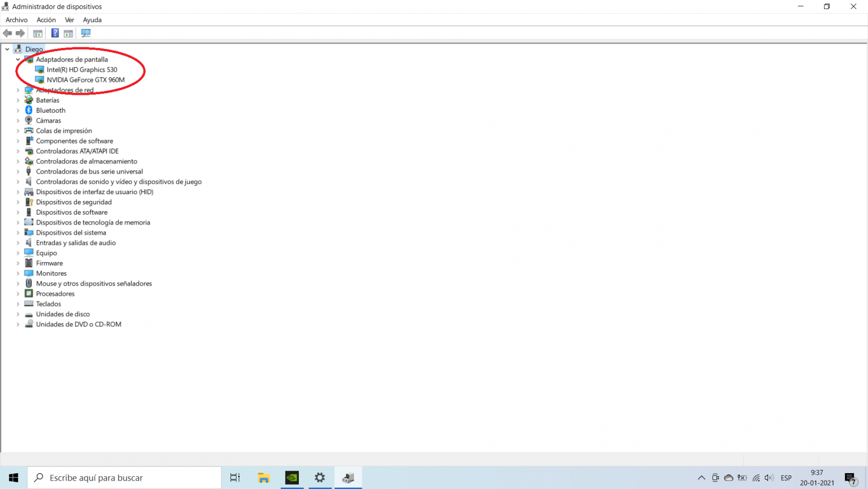Expand Controladoras de bus serie universal

point(18,172)
